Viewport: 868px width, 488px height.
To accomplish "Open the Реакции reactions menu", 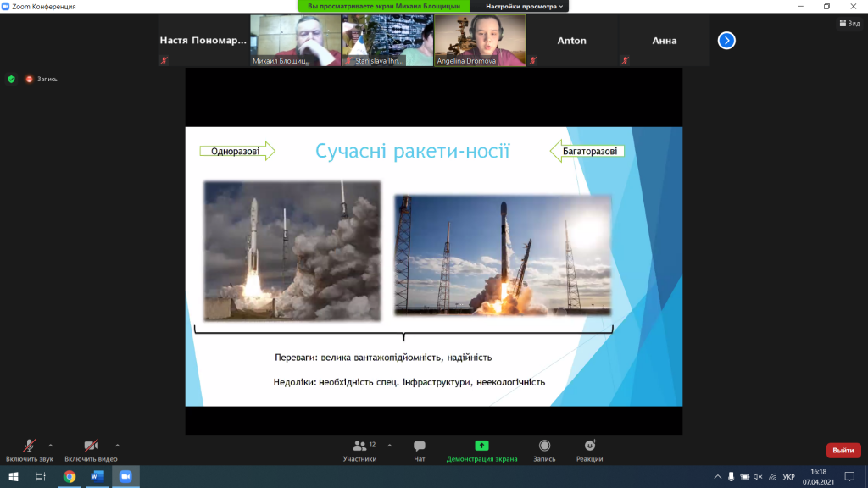I will pyautogui.click(x=590, y=451).
